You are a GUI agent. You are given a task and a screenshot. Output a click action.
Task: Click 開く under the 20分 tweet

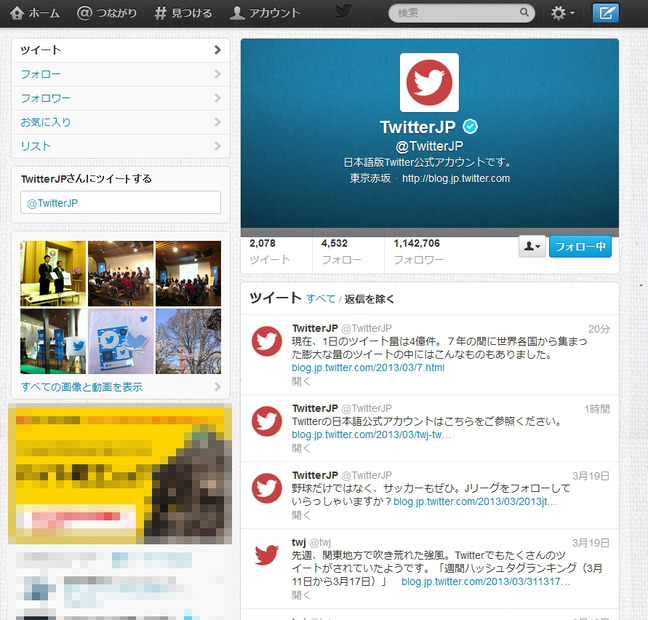[x=300, y=381]
